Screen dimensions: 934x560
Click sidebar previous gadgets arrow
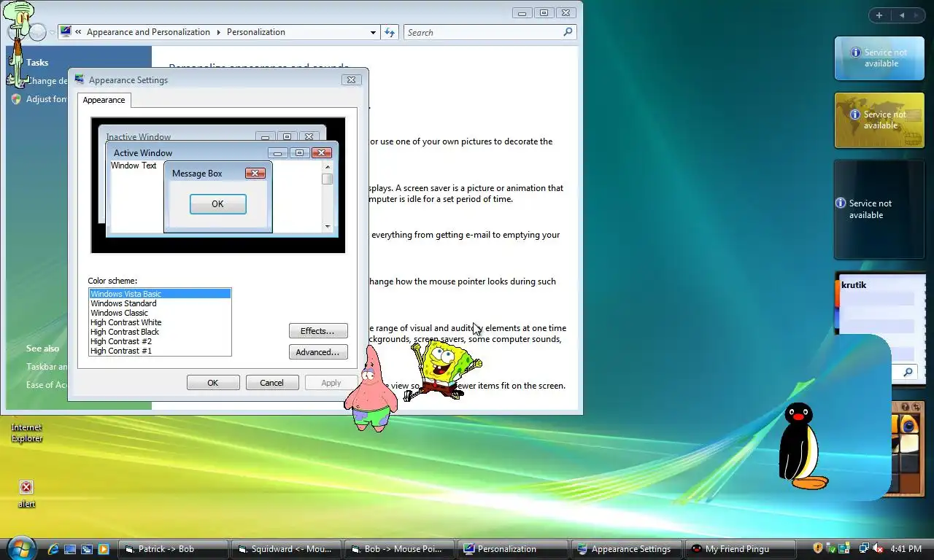pos(902,15)
